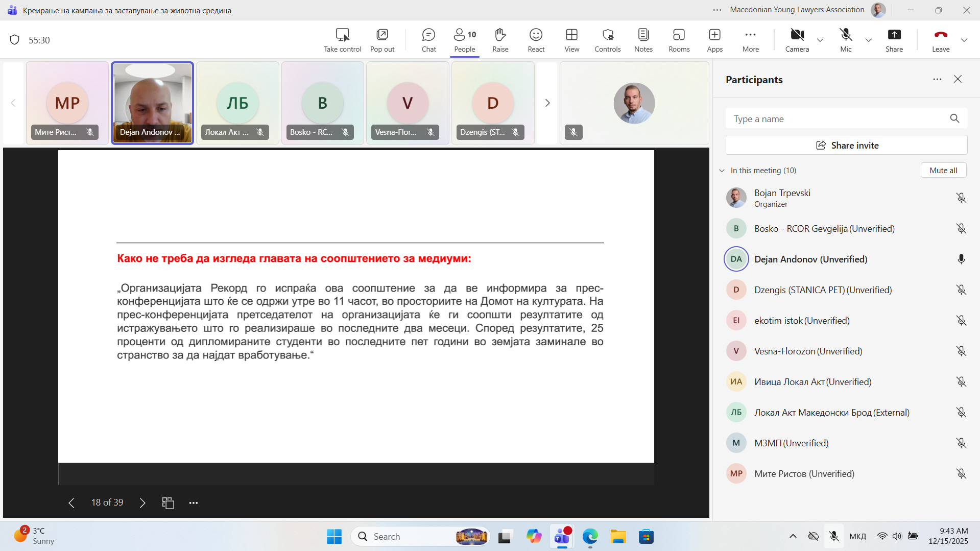
Task: Collapse the In this meeting section
Action: point(722,171)
